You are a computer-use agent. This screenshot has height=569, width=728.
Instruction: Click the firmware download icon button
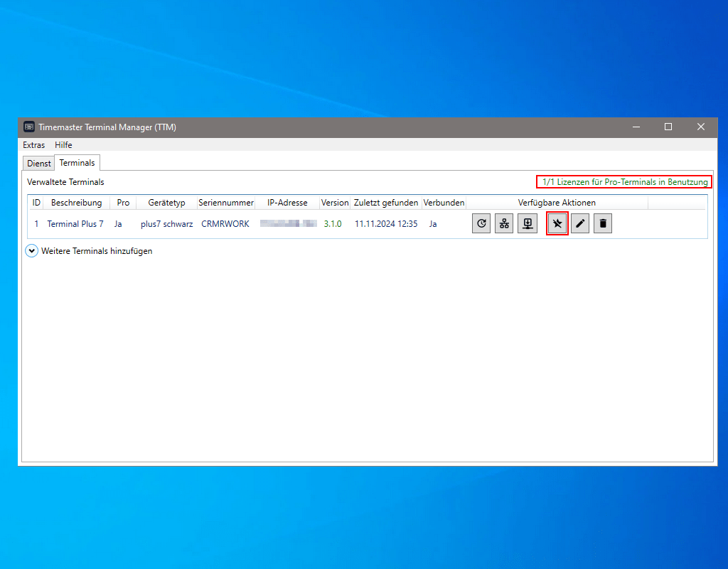pos(528,223)
